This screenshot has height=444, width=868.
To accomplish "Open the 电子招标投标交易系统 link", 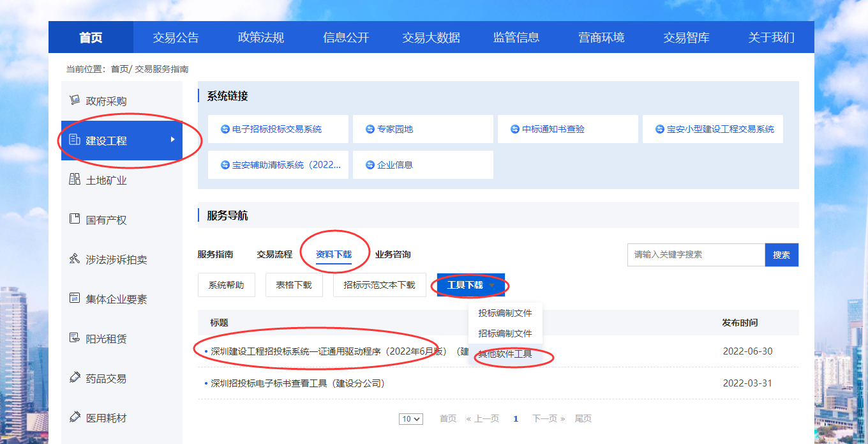I will point(277,129).
